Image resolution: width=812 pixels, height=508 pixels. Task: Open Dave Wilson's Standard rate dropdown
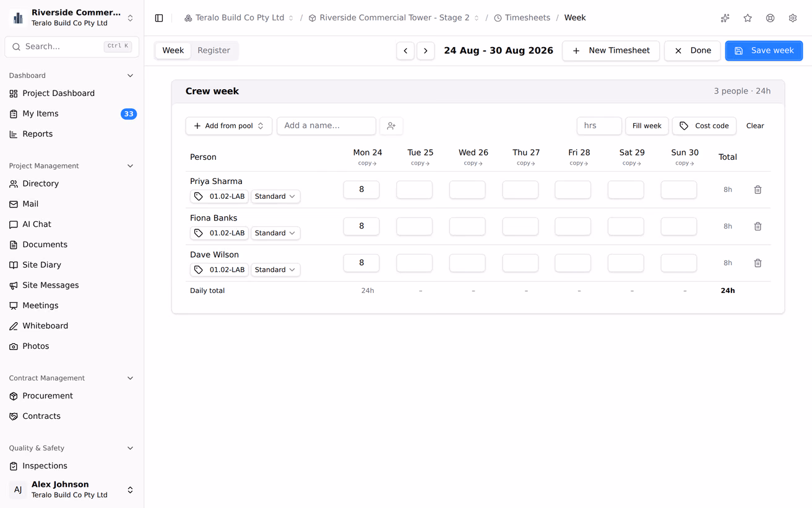pyautogui.click(x=275, y=269)
